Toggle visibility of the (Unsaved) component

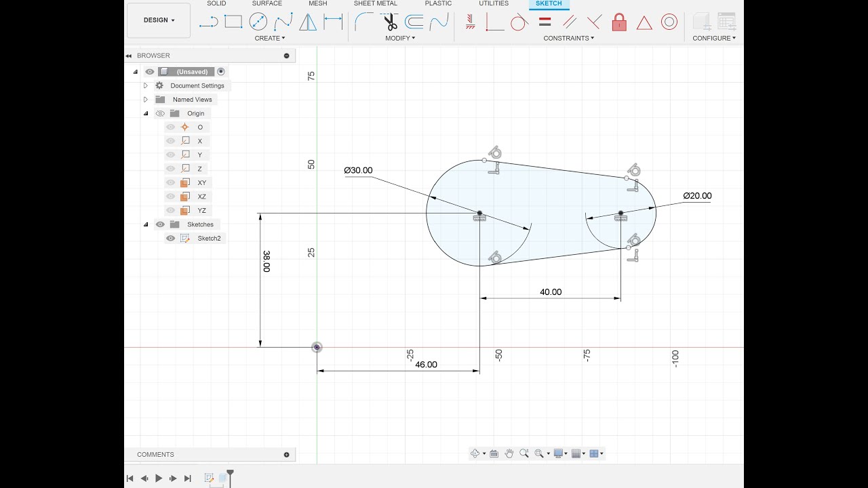[150, 72]
